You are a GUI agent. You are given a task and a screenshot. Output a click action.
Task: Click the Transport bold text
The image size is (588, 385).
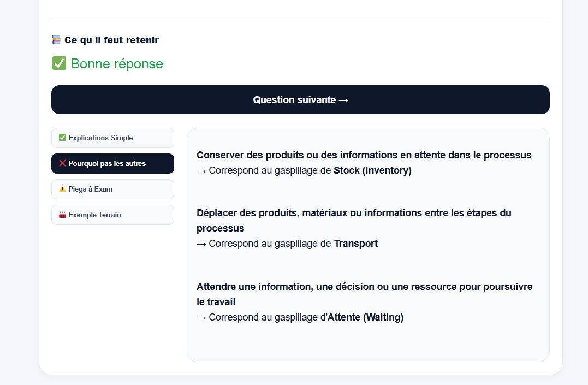coord(356,244)
